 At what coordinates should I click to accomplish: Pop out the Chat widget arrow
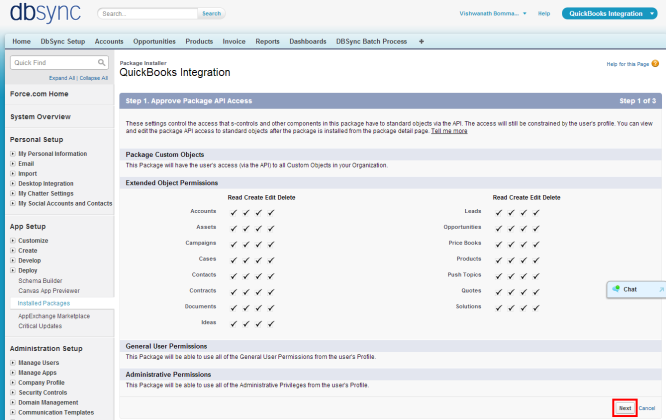tap(659, 289)
